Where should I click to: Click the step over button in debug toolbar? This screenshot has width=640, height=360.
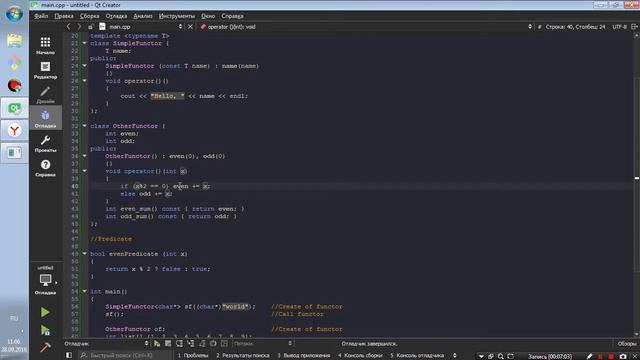tap(179, 344)
